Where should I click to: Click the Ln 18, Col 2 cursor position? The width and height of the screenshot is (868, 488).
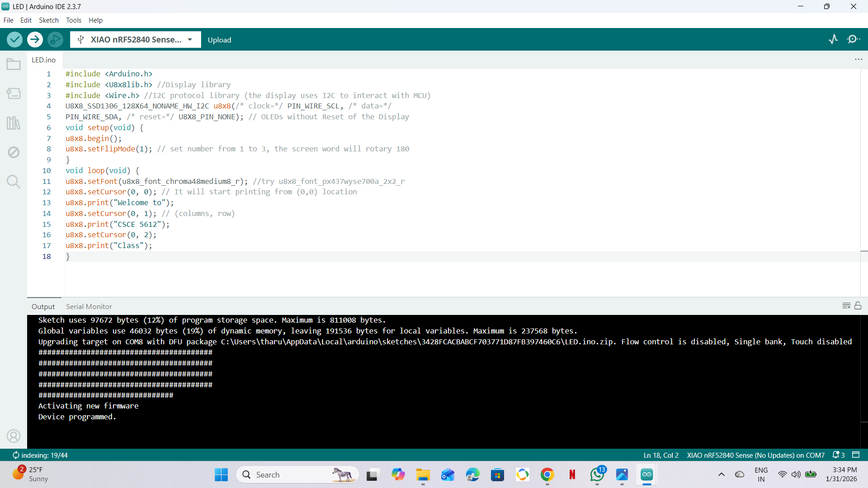pyautogui.click(x=661, y=455)
